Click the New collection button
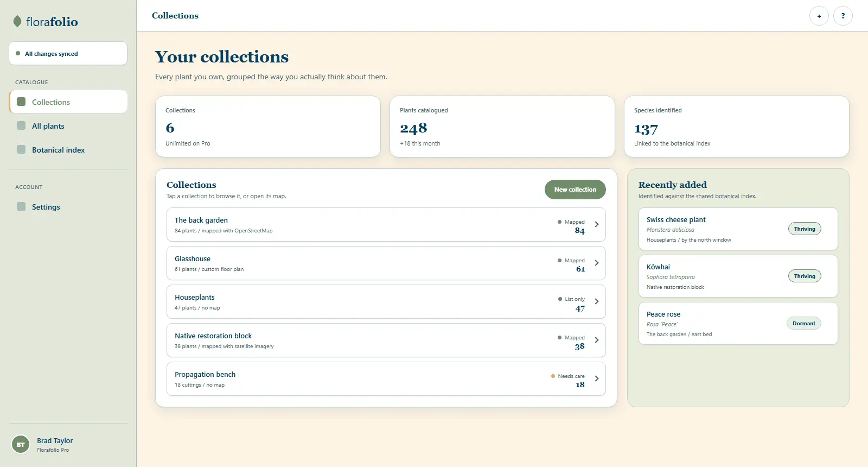Viewport: 868px width, 467px height. (575, 190)
